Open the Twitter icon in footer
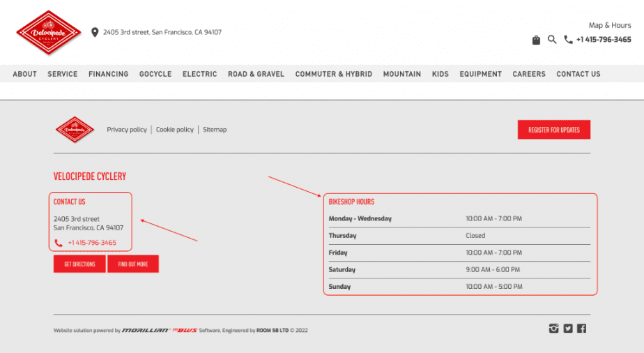 coord(568,329)
